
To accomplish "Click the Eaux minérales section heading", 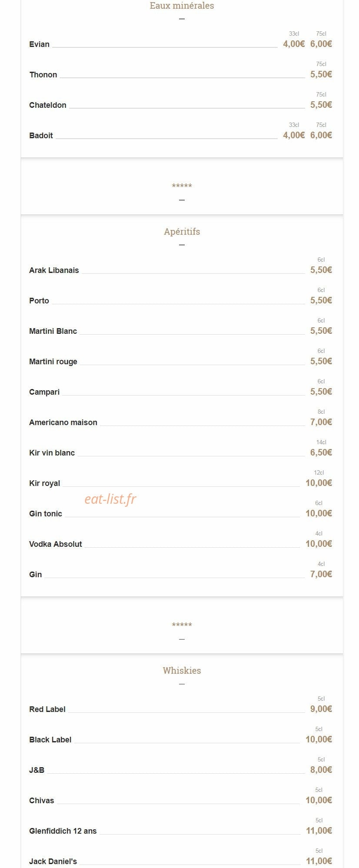I will pyautogui.click(x=182, y=6).
